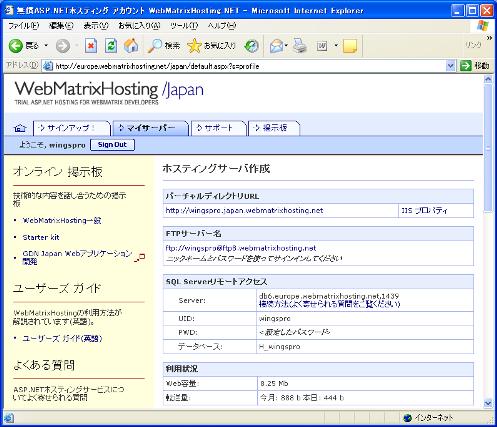Open the お気に入り(A) menu
This screenshot has width=497, height=427.
[x=139, y=26]
